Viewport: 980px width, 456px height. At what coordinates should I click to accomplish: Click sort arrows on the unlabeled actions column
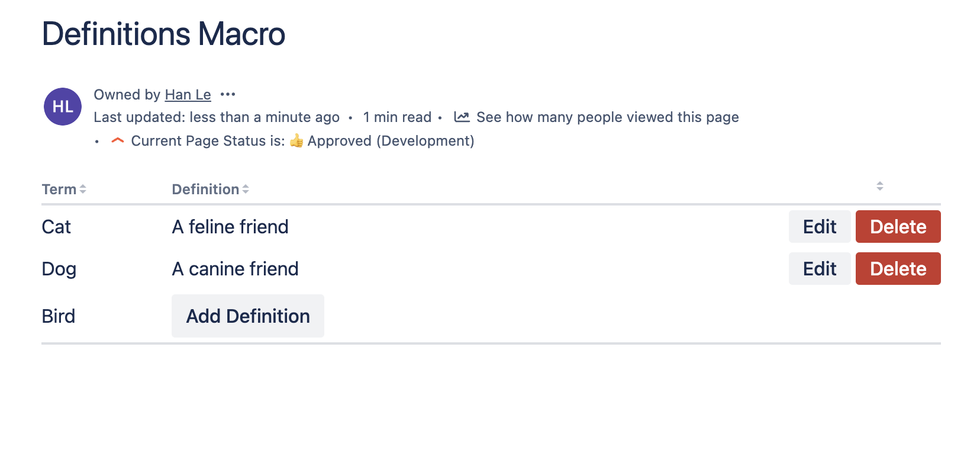pos(880,186)
